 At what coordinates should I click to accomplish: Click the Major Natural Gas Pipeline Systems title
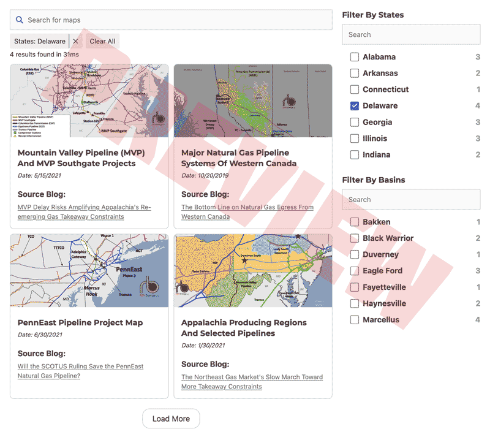tap(239, 158)
